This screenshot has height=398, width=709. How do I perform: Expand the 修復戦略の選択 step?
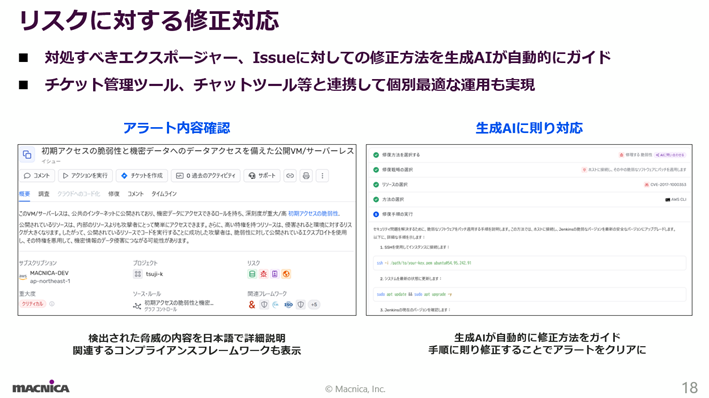click(x=529, y=170)
